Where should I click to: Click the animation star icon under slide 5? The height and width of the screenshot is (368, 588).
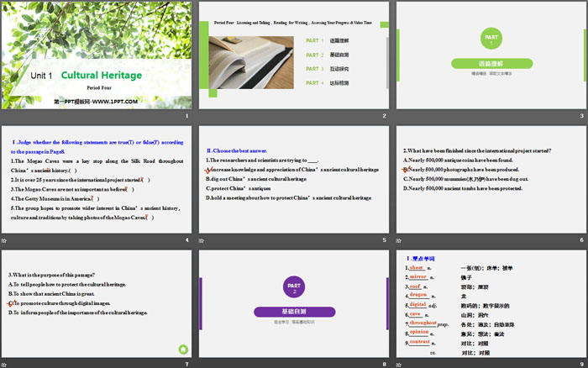click(x=202, y=240)
